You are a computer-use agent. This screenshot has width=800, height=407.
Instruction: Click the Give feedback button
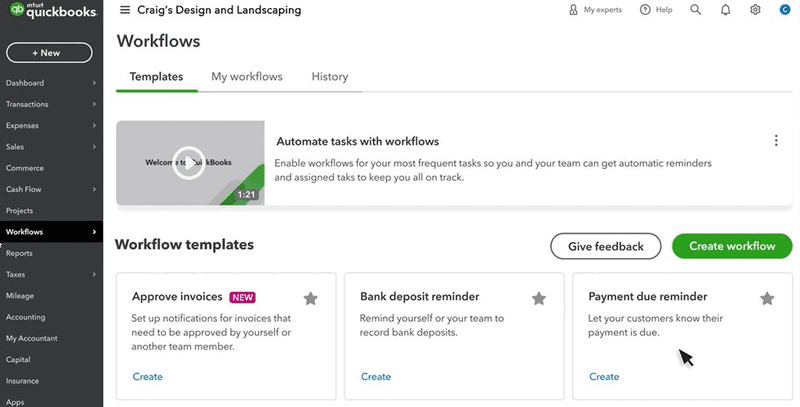pyautogui.click(x=605, y=246)
